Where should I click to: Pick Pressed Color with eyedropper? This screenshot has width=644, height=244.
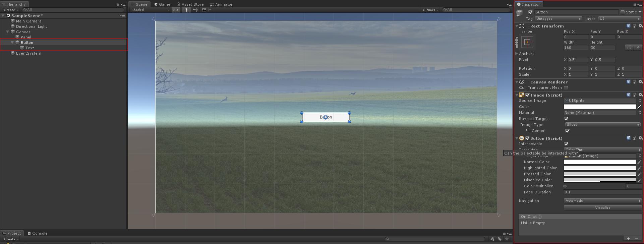tap(639, 174)
